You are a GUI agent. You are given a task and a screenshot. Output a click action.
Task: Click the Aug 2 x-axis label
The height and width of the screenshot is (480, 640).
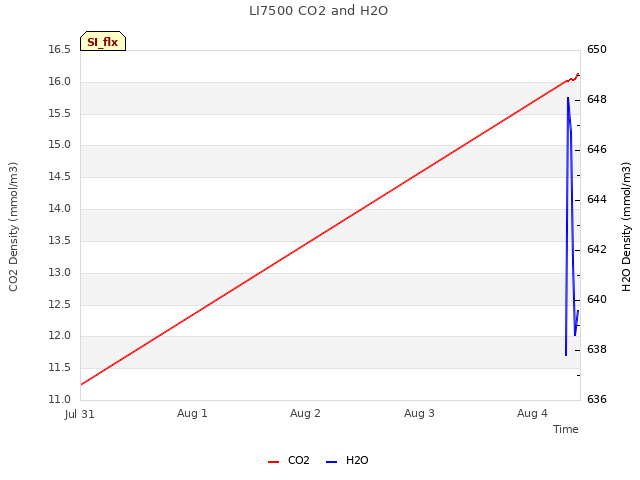click(305, 413)
